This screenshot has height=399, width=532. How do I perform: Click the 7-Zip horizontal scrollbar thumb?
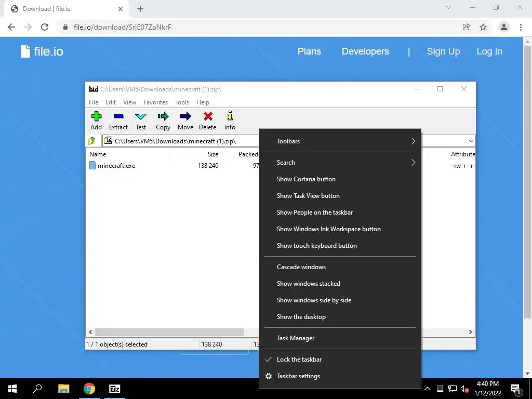[x=169, y=332]
